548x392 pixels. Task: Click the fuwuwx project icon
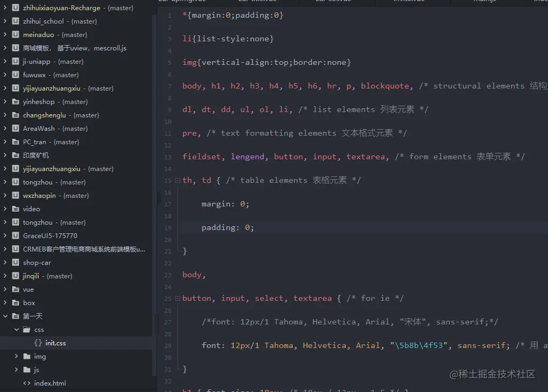(16, 75)
